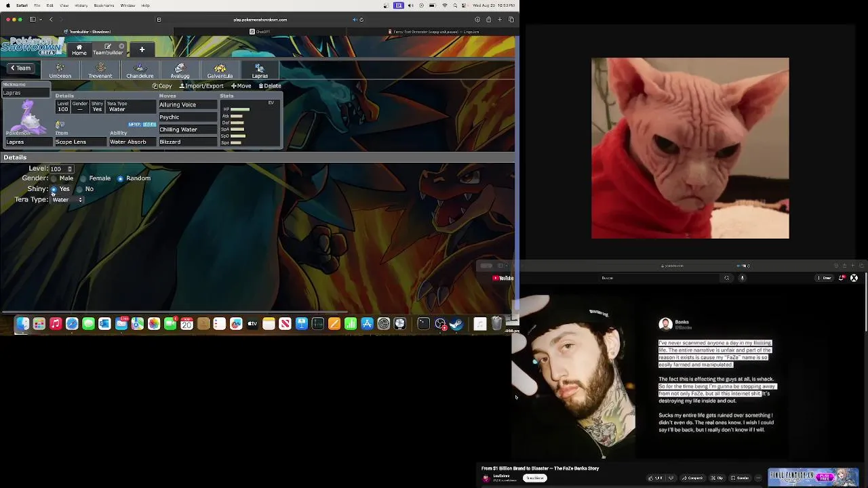
Task: Open the History menu
Action: tap(81, 5)
